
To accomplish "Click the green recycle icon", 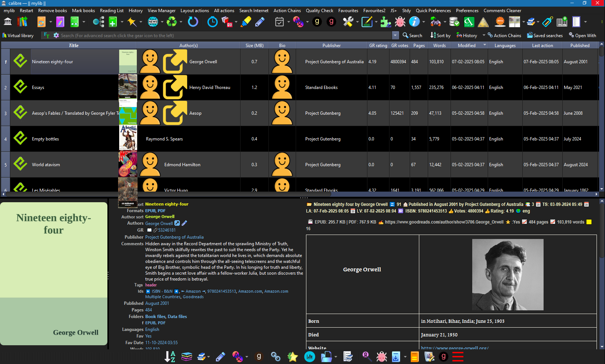I will pyautogui.click(x=172, y=22).
